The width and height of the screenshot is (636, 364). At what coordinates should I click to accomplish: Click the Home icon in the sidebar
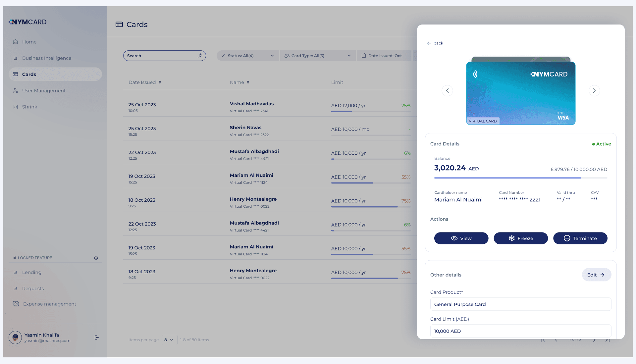[15, 42]
